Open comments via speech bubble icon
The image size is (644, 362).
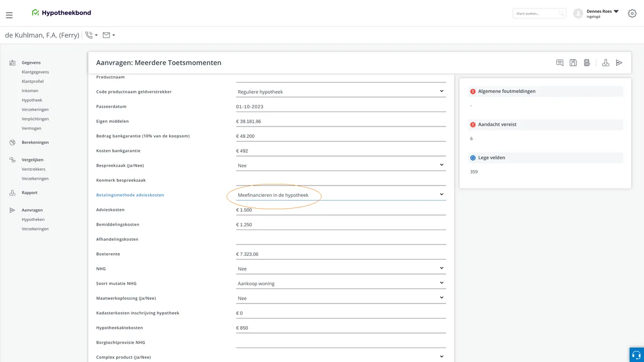560,63
